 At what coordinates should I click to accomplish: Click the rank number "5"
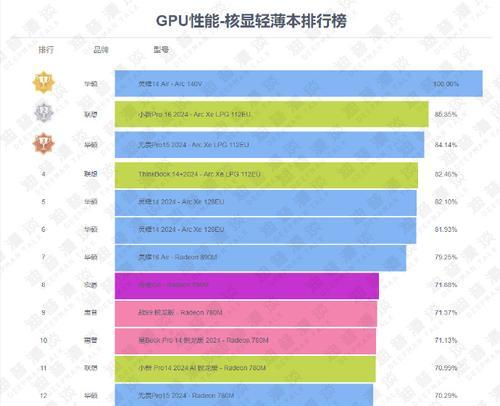click(x=43, y=202)
